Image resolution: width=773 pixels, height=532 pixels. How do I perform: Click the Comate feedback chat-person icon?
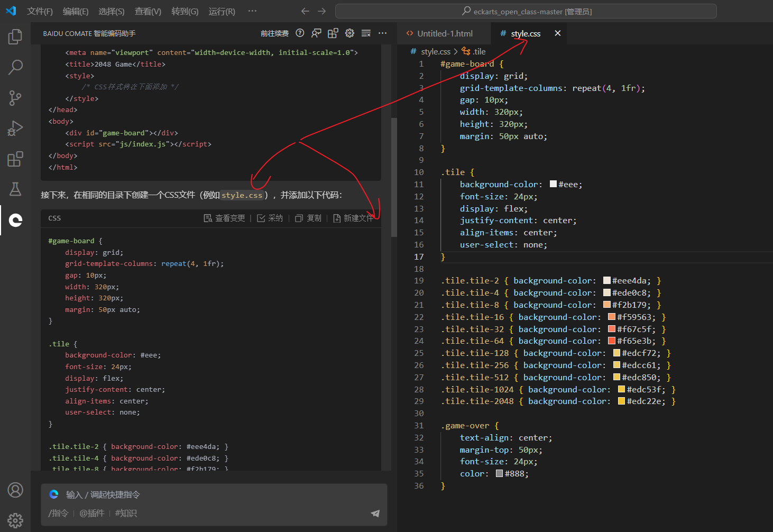point(316,33)
